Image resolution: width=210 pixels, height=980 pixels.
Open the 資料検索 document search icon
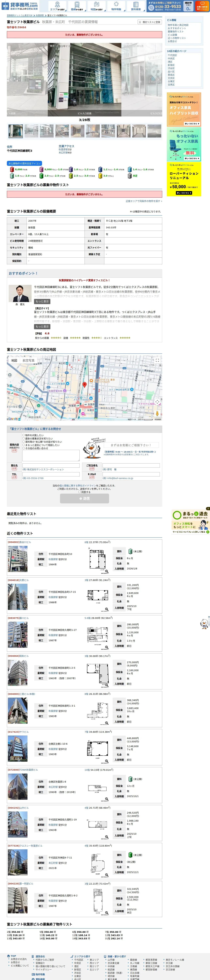pyautogui.click(x=136, y=6)
